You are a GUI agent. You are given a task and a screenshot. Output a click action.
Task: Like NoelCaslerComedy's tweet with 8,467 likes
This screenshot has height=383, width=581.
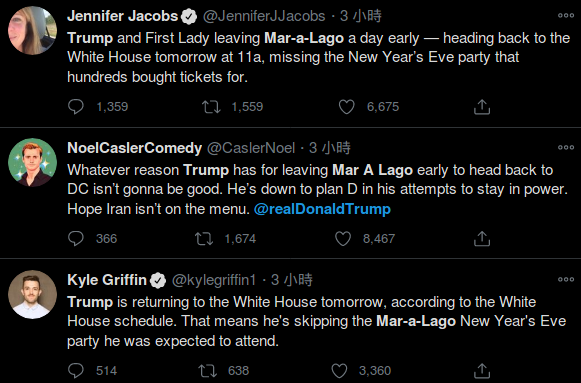click(343, 239)
